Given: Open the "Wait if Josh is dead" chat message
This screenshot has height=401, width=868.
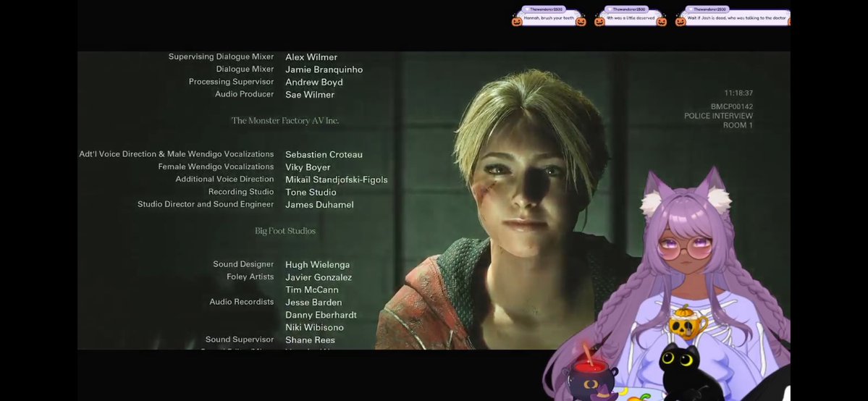Looking at the screenshot, I should [737, 18].
